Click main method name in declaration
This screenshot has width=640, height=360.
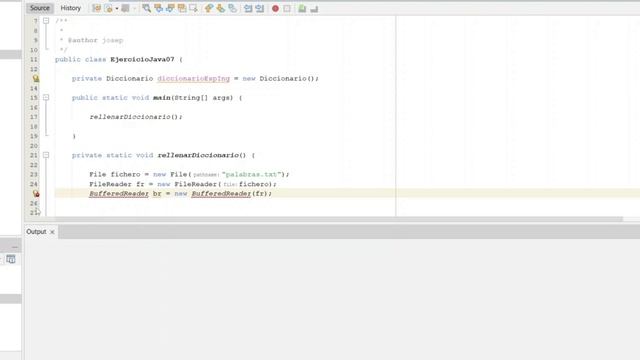click(x=162, y=98)
